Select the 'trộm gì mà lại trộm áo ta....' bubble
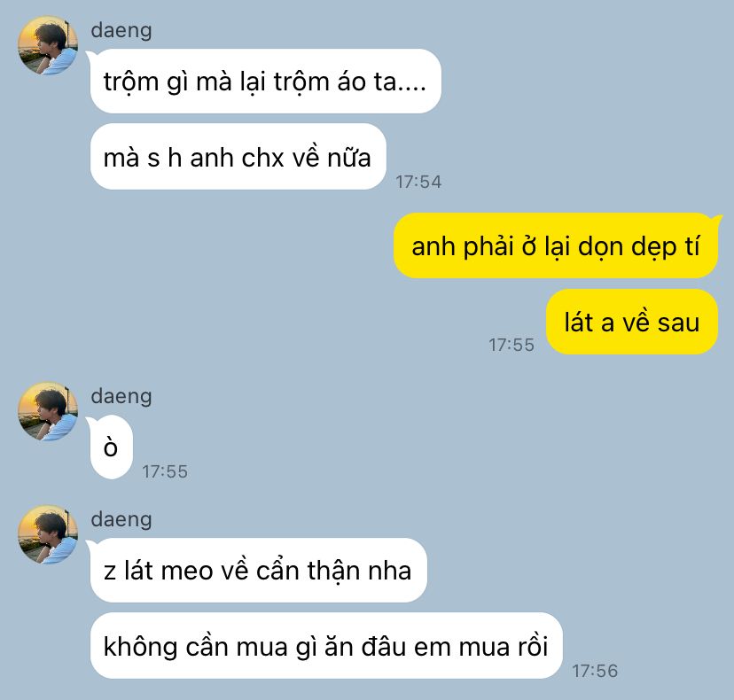 [265, 81]
